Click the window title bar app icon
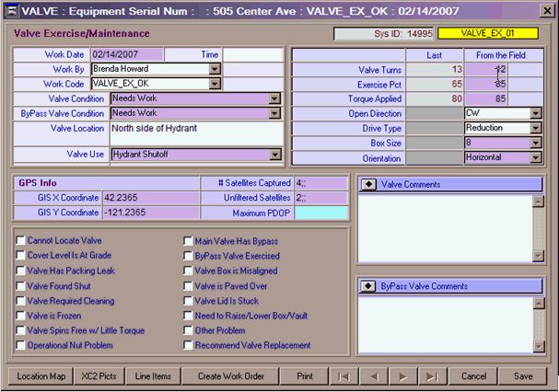The width and height of the screenshot is (559, 392). click(10, 11)
